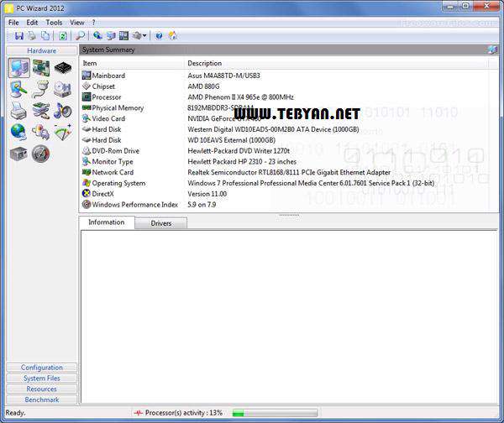The width and height of the screenshot is (504, 423).
Task: Click the Processor activity progress bar
Action: [275, 413]
